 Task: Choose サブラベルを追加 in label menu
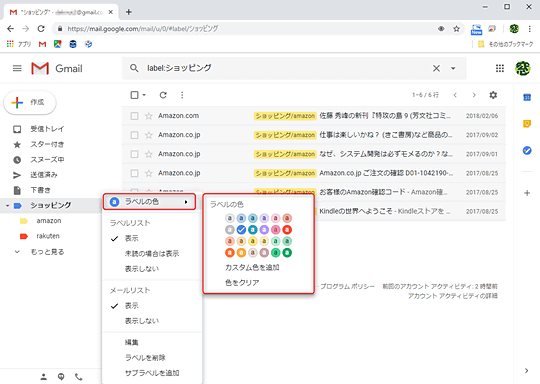point(152,373)
